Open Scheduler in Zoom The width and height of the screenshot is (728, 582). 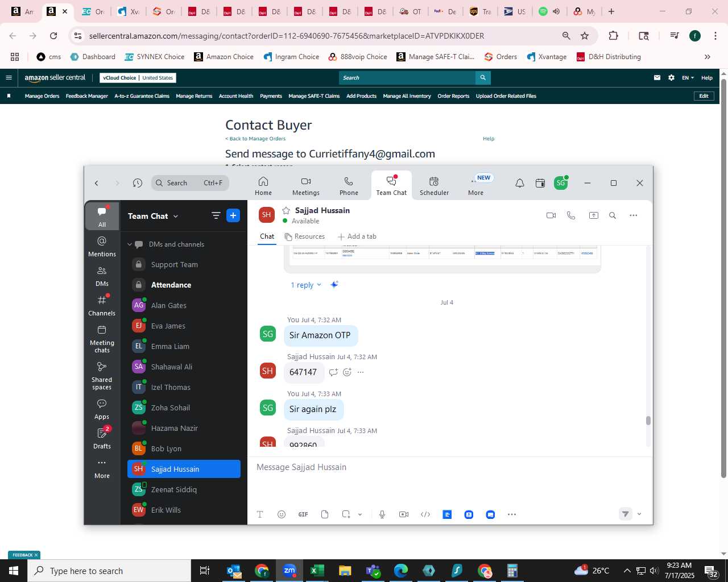point(434,186)
